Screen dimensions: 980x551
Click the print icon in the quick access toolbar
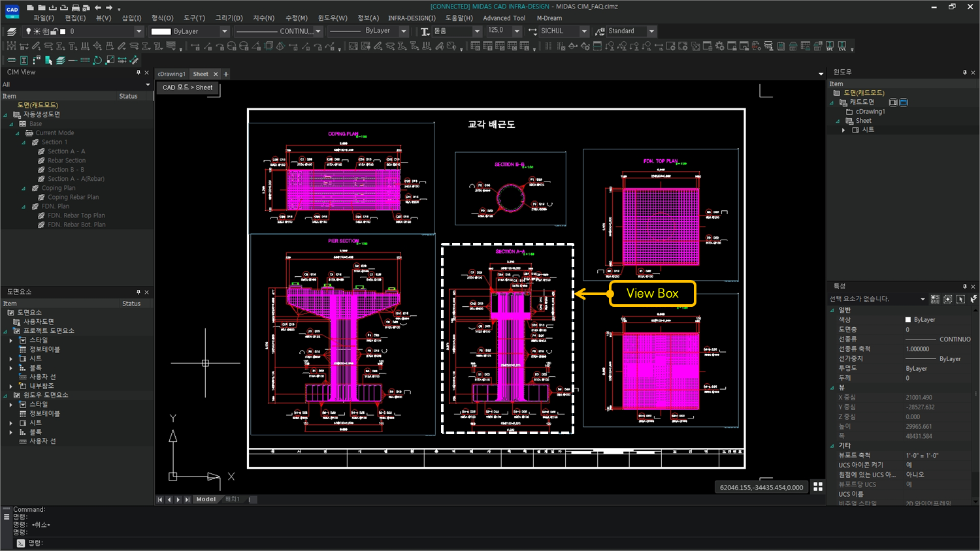coord(75,7)
